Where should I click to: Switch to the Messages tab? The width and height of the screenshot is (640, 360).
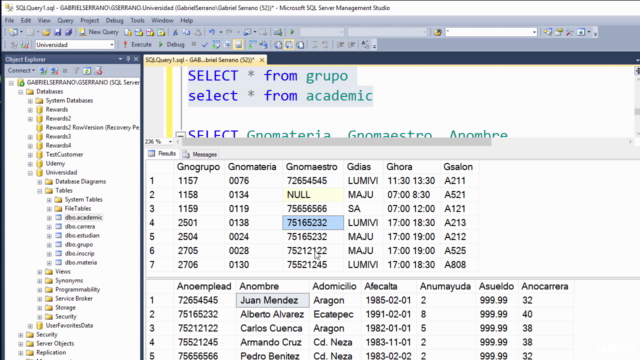pyautogui.click(x=200, y=154)
